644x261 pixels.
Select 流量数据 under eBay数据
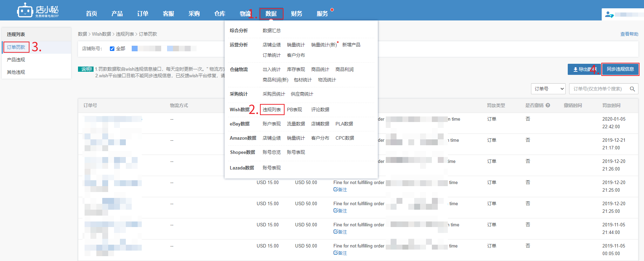(x=296, y=124)
